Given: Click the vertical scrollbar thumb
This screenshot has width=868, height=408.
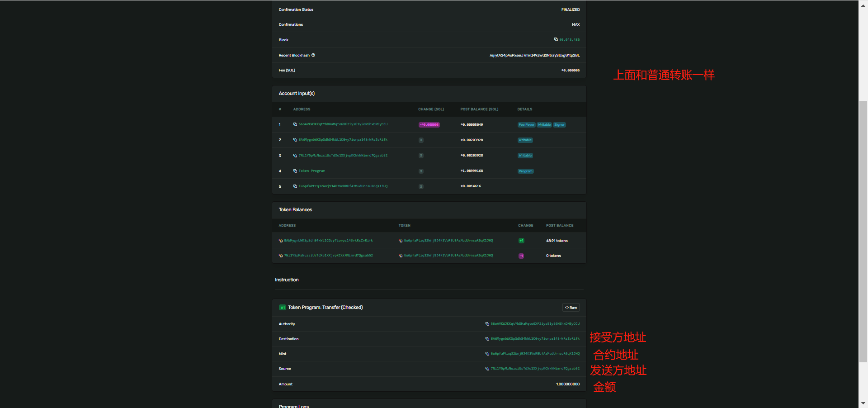Looking at the screenshot, I should (863, 231).
